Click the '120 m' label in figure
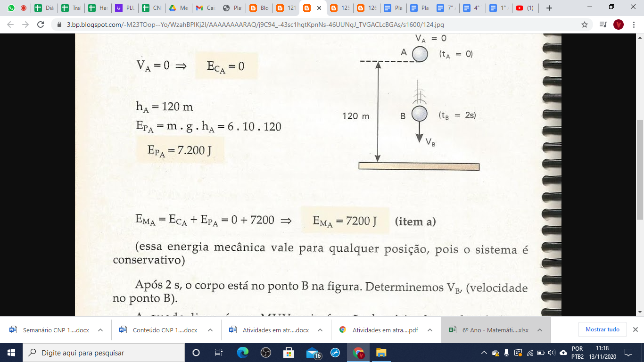Image resolution: width=644 pixels, height=362 pixels. pos(356,115)
